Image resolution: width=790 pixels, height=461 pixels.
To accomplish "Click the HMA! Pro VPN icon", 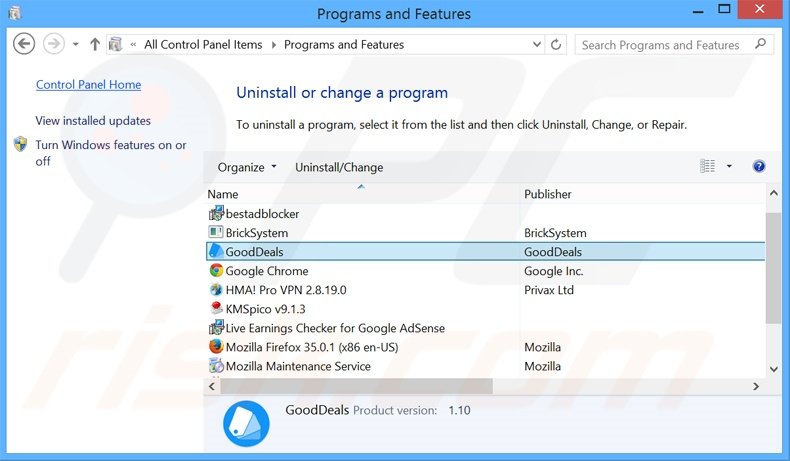I will click(216, 290).
